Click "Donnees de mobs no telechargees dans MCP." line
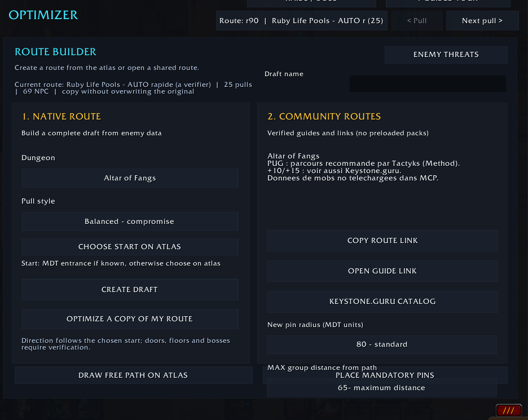Screen dimensions: 528x420 (353, 178)
